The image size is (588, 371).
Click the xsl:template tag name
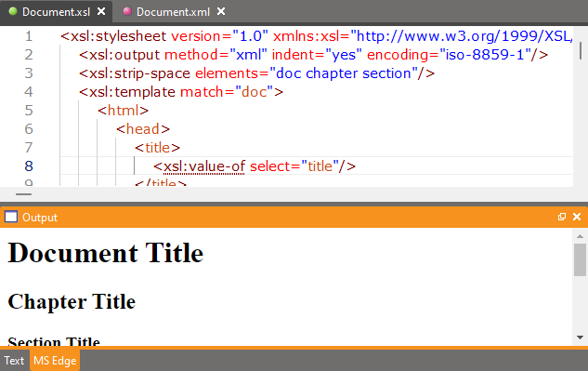(132, 92)
